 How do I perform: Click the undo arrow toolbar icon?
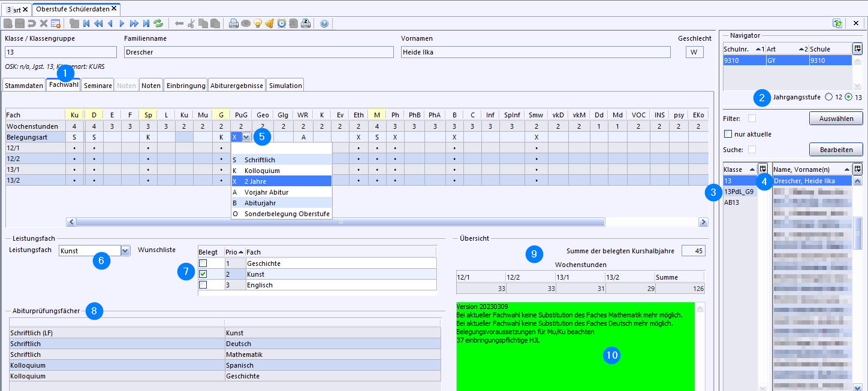(x=31, y=23)
